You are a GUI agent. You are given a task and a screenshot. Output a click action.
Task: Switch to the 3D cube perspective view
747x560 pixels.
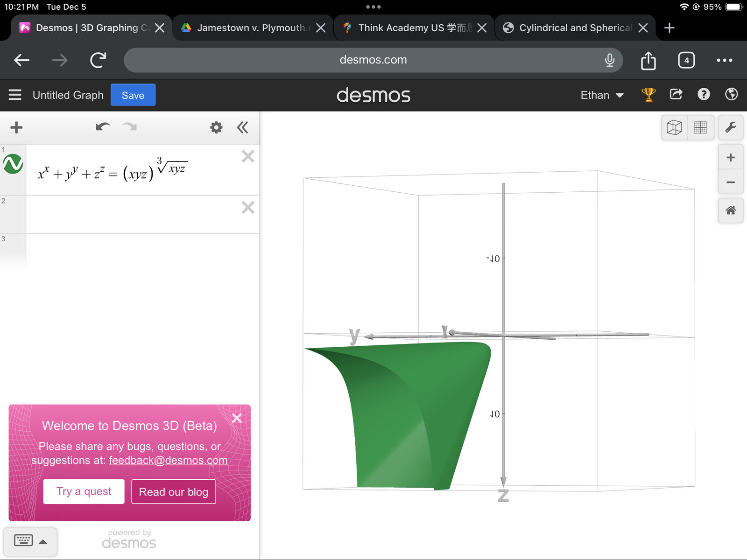[674, 127]
